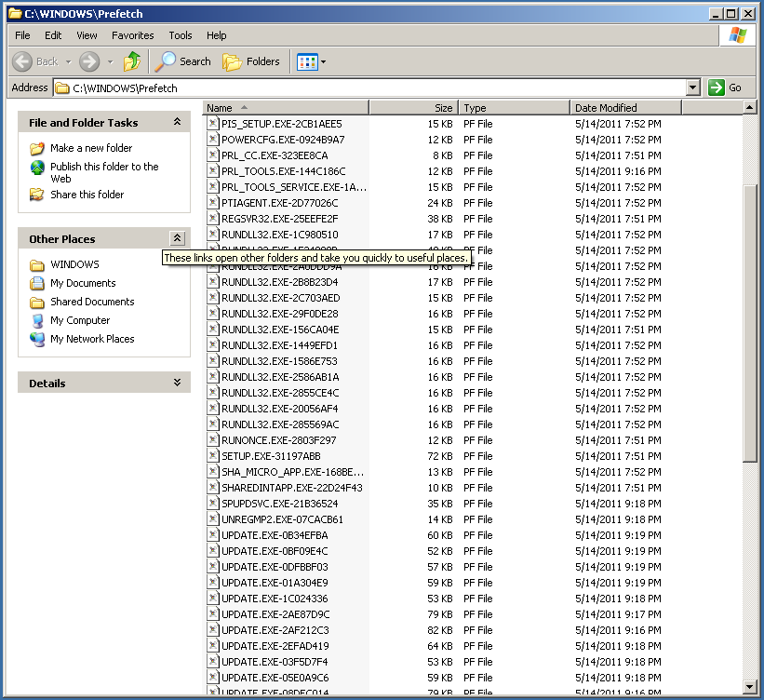Click the WINDOWS folder icon in Other Places
The height and width of the screenshot is (700, 764).
tap(37, 264)
